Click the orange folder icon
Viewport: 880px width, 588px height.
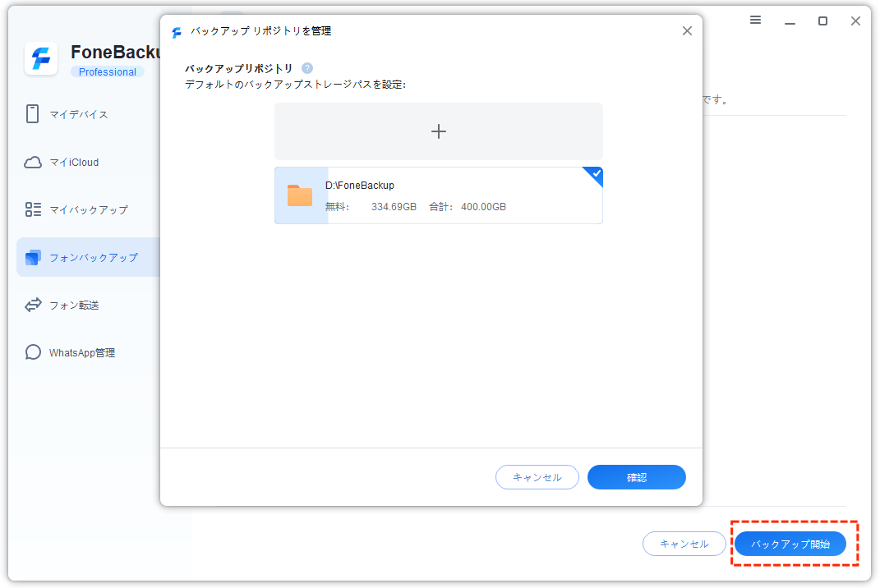click(x=300, y=195)
